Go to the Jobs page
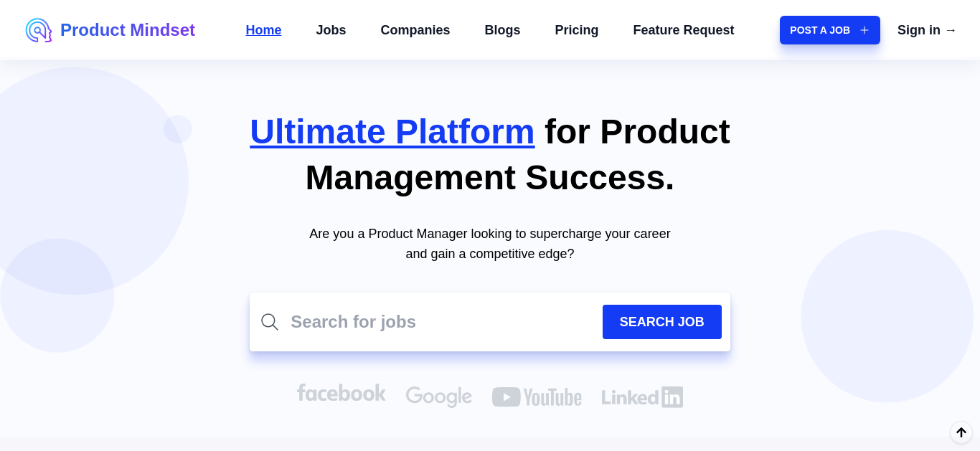The width and height of the screenshot is (980, 451). (331, 30)
